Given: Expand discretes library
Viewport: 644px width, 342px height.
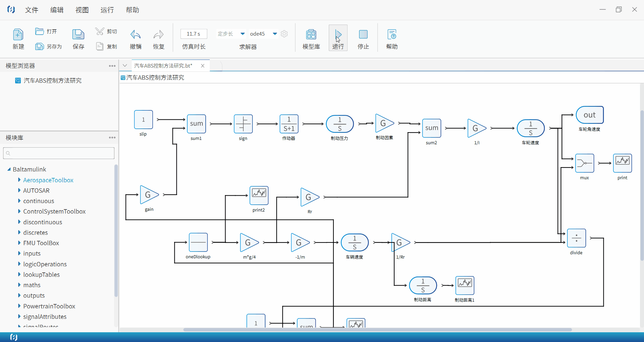Looking at the screenshot, I should 19,232.
